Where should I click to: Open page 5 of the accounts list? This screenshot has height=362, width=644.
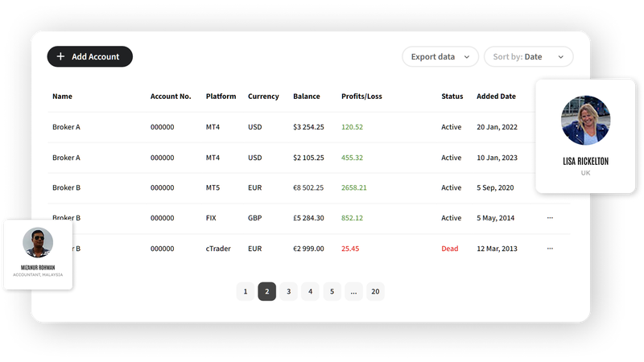coord(332,292)
